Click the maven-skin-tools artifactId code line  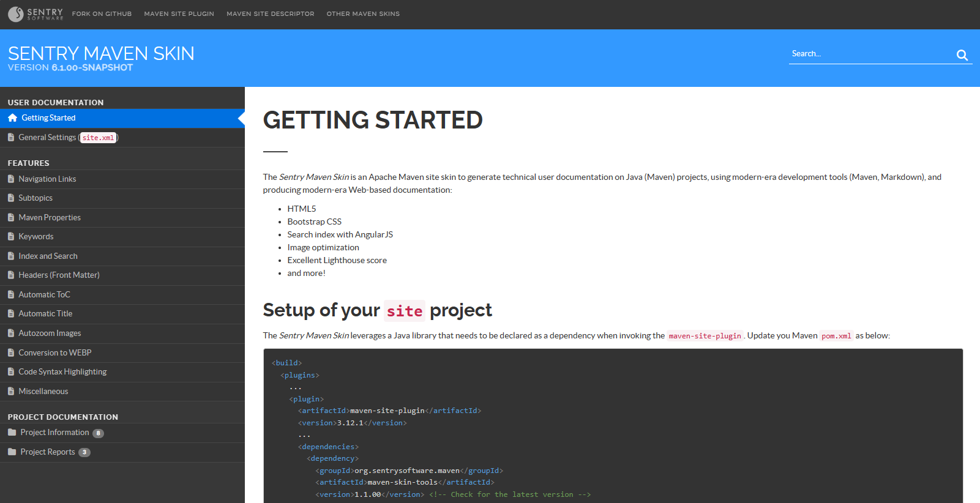point(405,483)
